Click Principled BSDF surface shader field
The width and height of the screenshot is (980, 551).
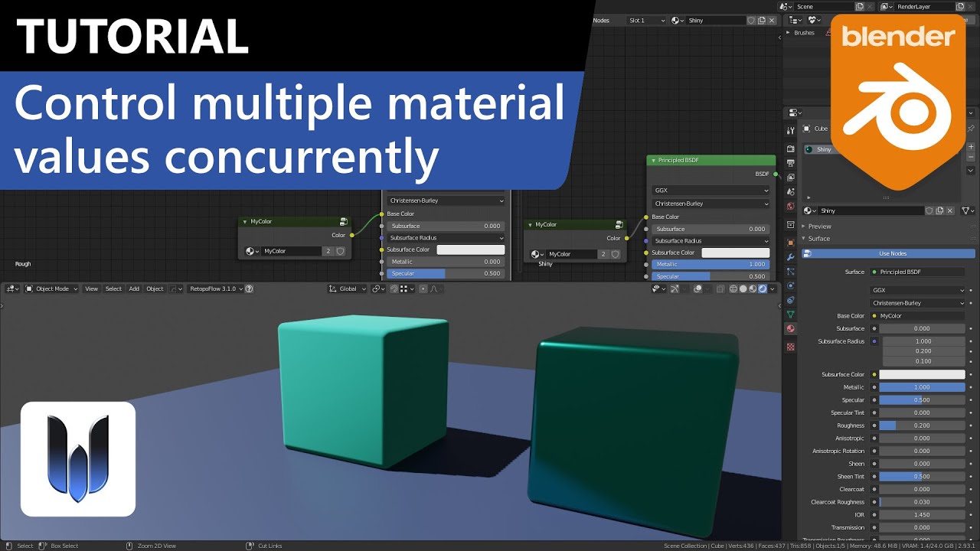(918, 272)
